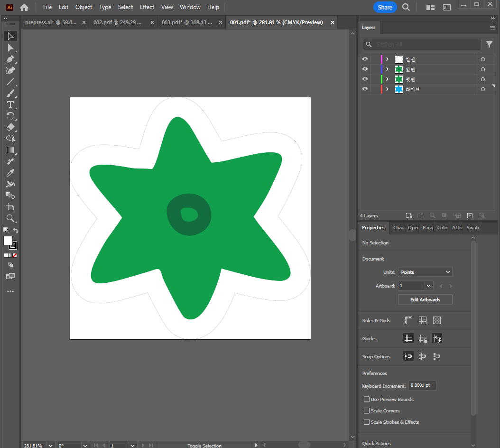Click the Share button

(385, 7)
